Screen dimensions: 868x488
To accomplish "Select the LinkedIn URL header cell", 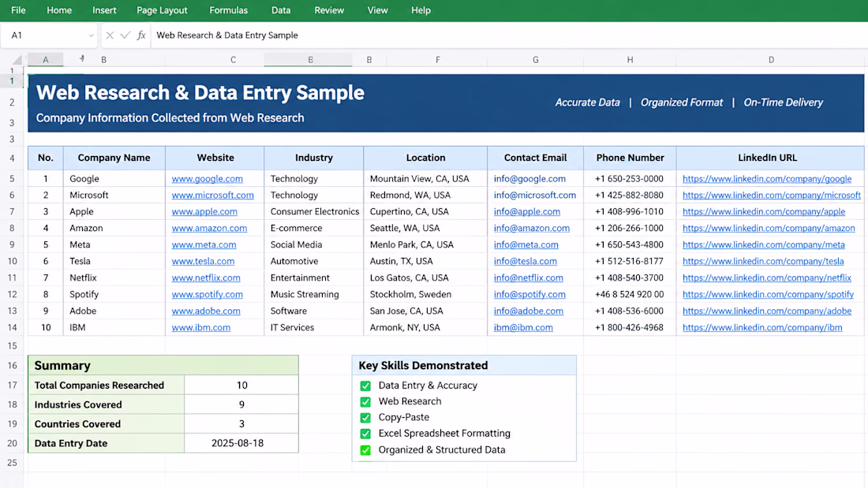I will point(770,158).
